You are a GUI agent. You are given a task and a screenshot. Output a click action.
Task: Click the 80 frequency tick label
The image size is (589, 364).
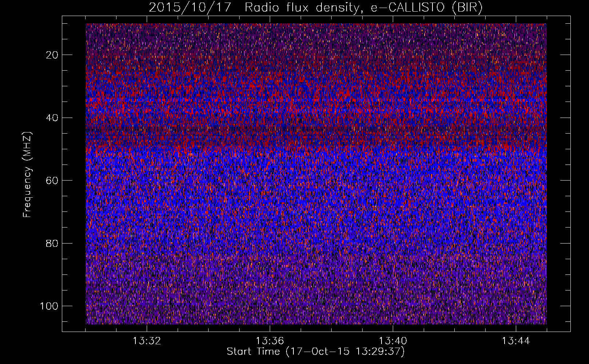(52, 243)
